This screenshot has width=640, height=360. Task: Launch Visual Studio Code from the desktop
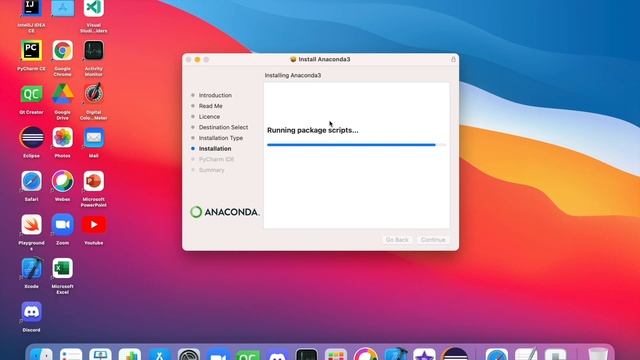click(x=93, y=8)
